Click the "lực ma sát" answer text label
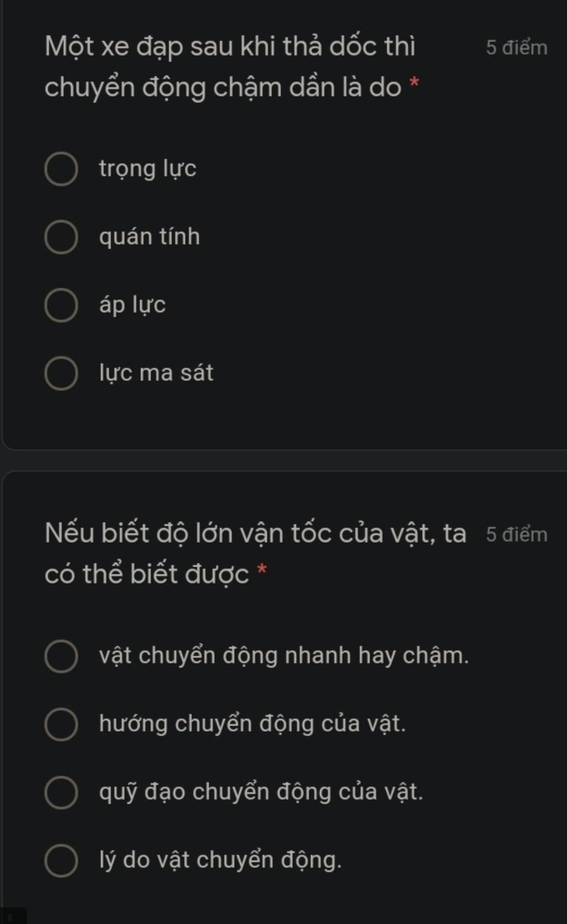The image size is (567, 924). coord(157,372)
